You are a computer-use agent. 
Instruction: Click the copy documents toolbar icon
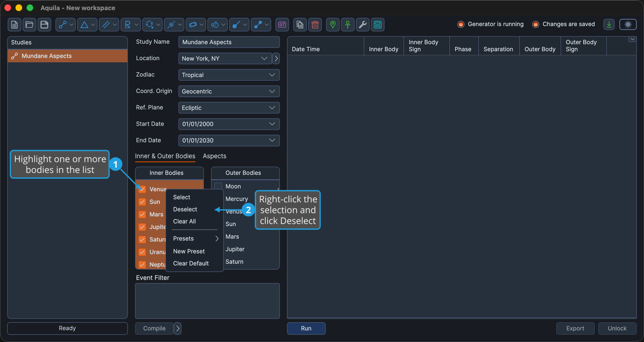(300, 25)
